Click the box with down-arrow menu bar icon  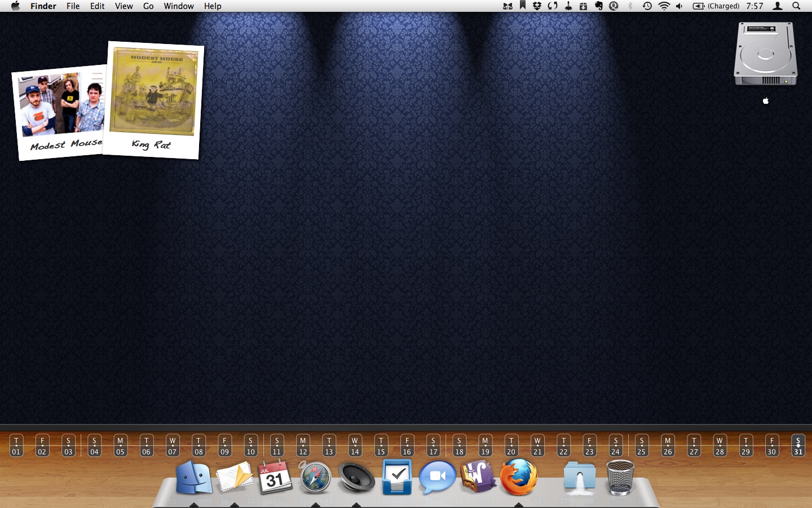pyautogui.click(x=584, y=6)
